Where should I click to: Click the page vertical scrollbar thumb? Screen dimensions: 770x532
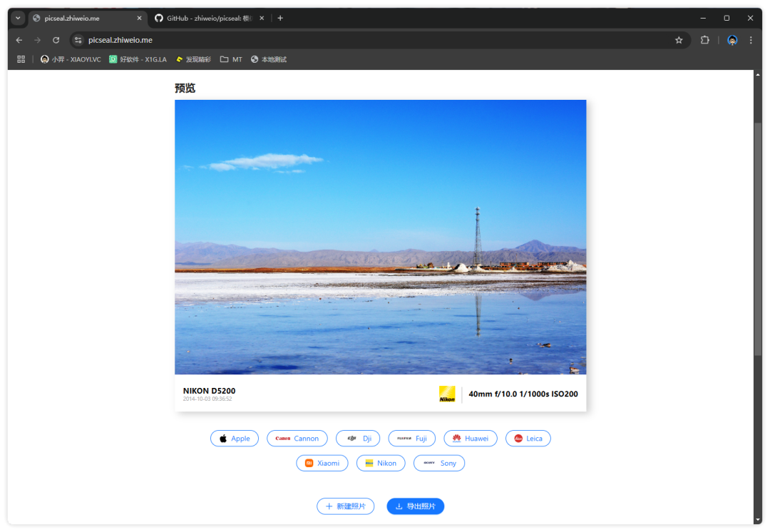pyautogui.click(x=758, y=239)
